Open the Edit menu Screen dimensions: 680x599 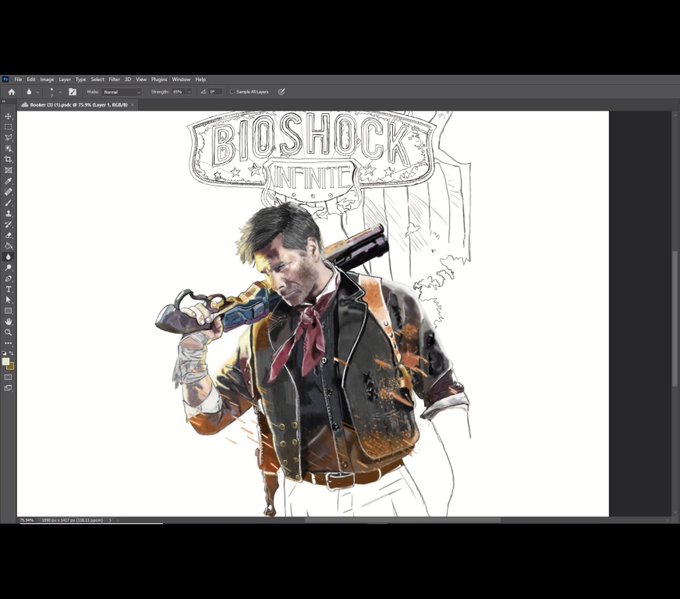click(31, 79)
